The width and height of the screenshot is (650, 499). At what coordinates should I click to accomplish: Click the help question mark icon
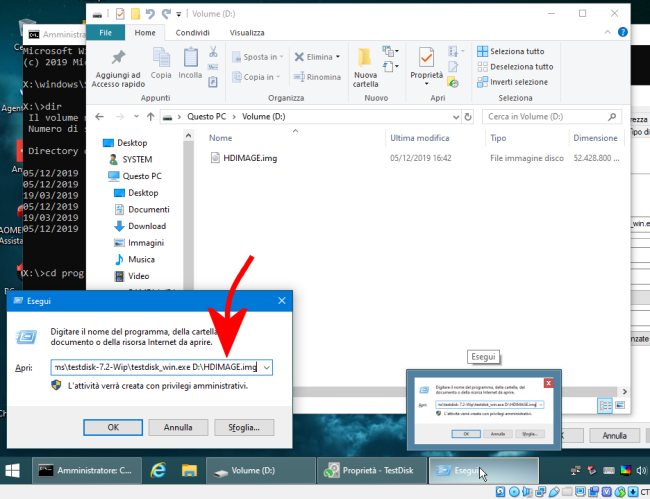pyautogui.click(x=621, y=33)
